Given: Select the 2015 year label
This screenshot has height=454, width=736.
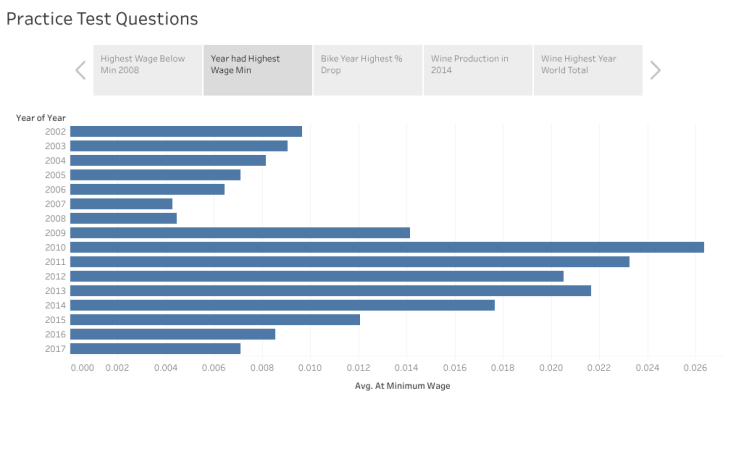Looking at the screenshot, I should pyautogui.click(x=55, y=319).
